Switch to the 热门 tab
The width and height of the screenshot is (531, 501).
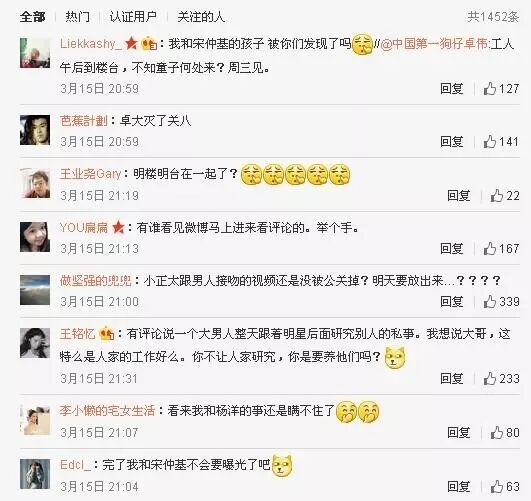[78, 17]
